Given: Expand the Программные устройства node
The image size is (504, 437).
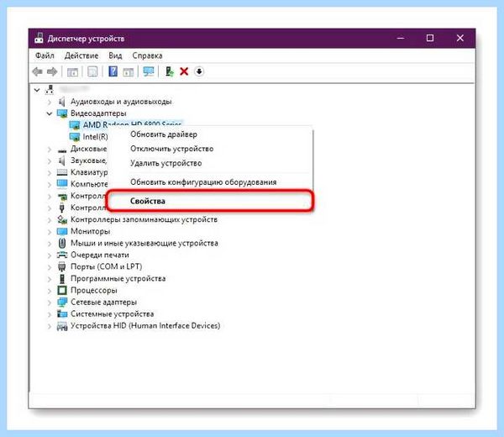Looking at the screenshot, I should 50,279.
